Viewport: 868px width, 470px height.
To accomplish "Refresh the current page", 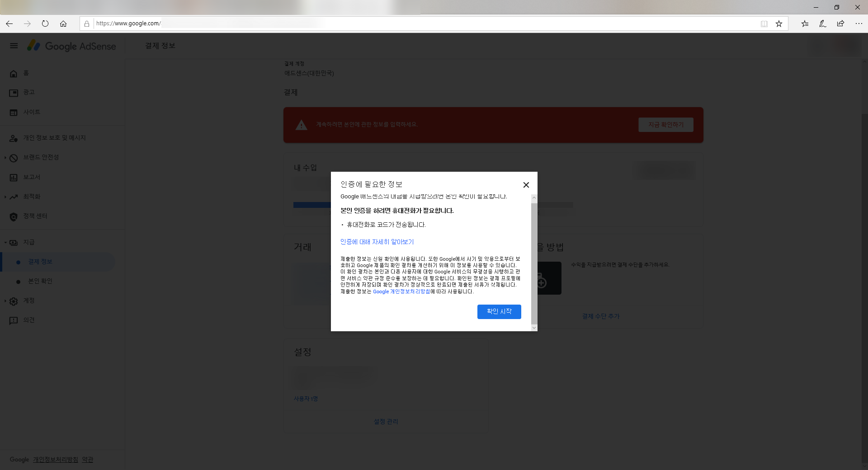I will (x=45, y=23).
